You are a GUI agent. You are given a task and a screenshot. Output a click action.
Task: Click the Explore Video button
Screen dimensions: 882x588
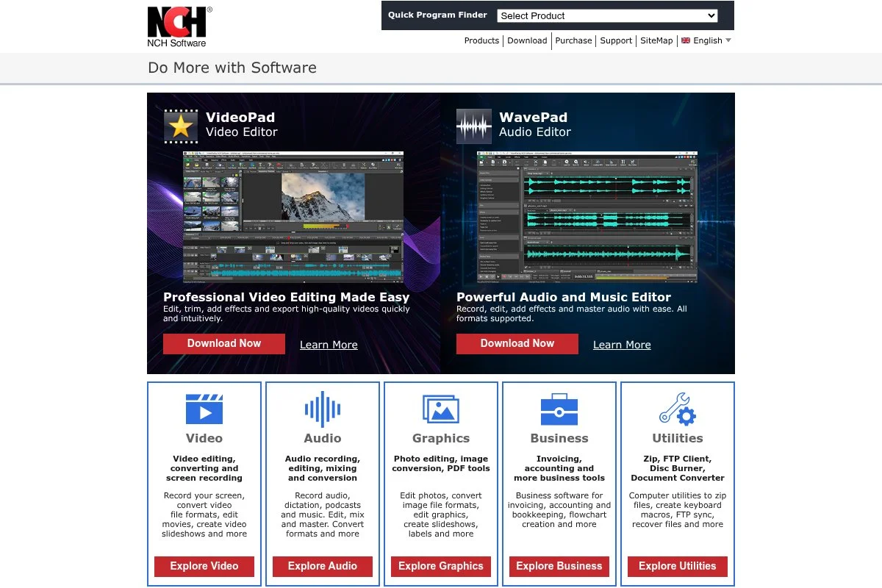pos(204,566)
